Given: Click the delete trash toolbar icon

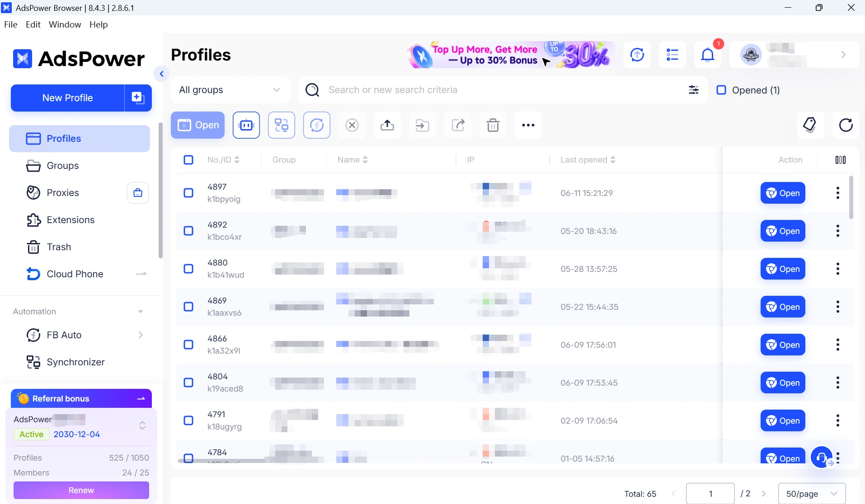Looking at the screenshot, I should [x=493, y=125].
